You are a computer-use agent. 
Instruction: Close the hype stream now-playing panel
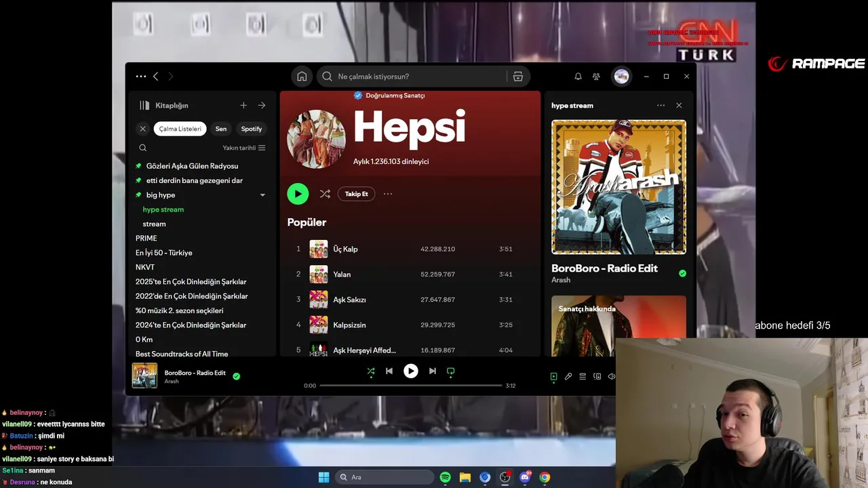point(679,105)
